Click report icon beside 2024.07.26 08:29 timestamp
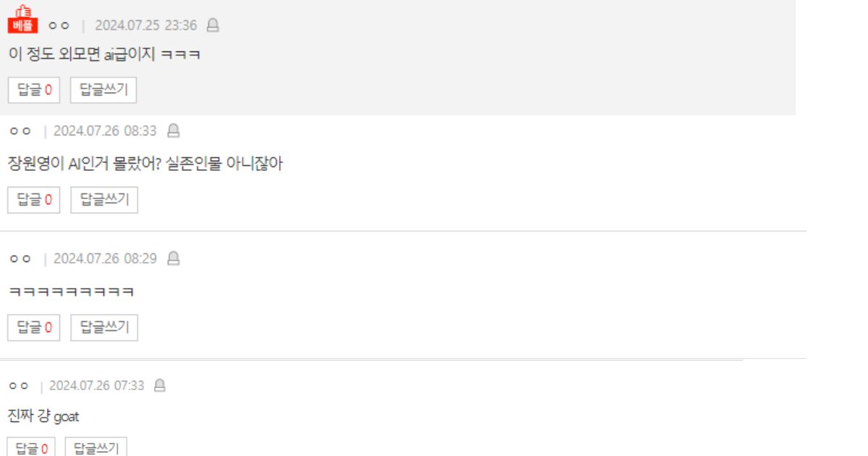The image size is (868, 456). (173, 258)
